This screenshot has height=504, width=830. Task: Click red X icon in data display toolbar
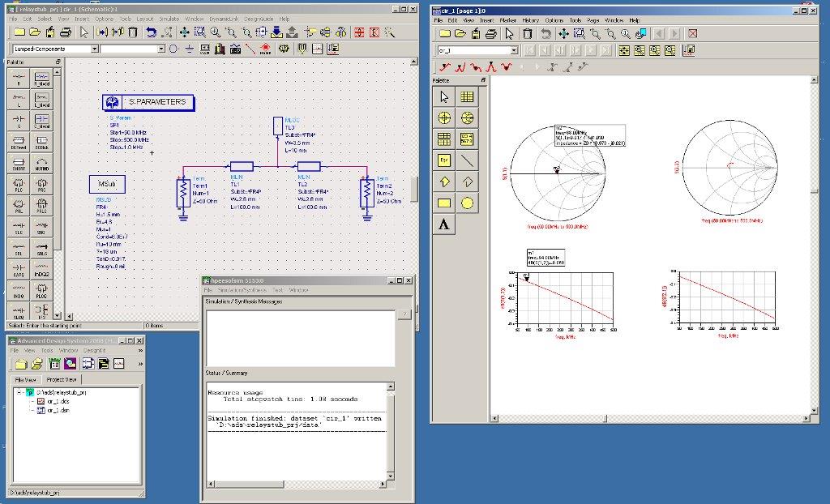coord(692,33)
